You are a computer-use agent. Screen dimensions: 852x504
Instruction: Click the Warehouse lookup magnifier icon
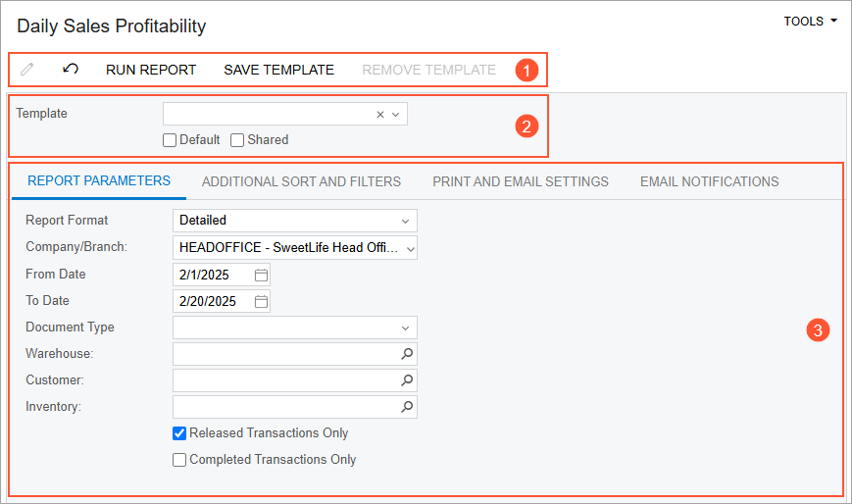pyautogui.click(x=408, y=354)
